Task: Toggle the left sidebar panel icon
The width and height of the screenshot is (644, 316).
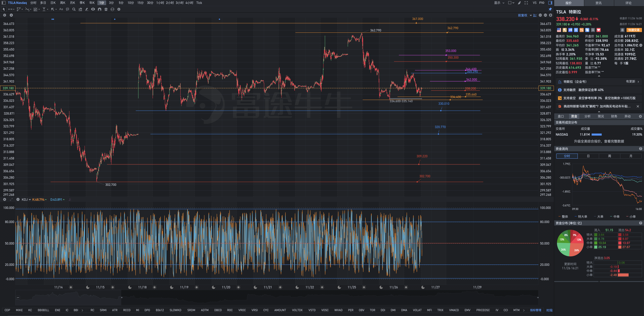Action: pyautogui.click(x=4, y=3)
